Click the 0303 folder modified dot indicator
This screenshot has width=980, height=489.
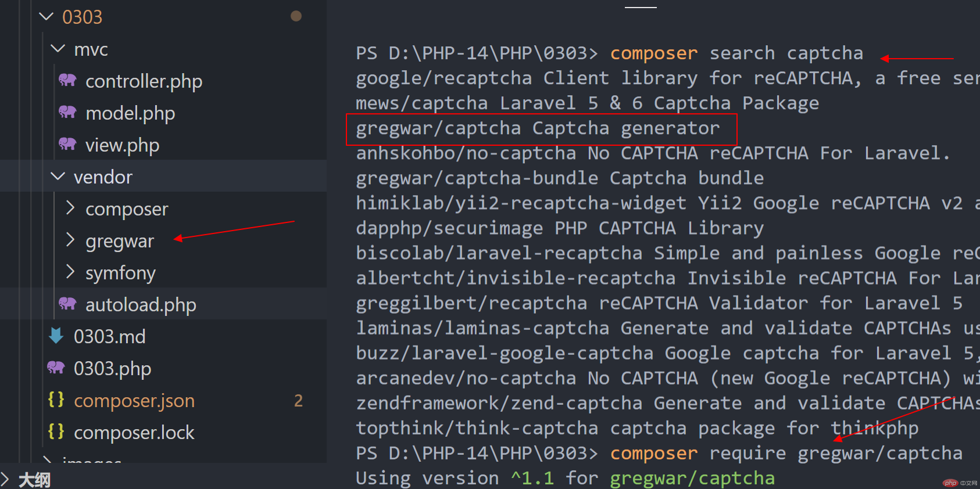pyautogui.click(x=296, y=16)
